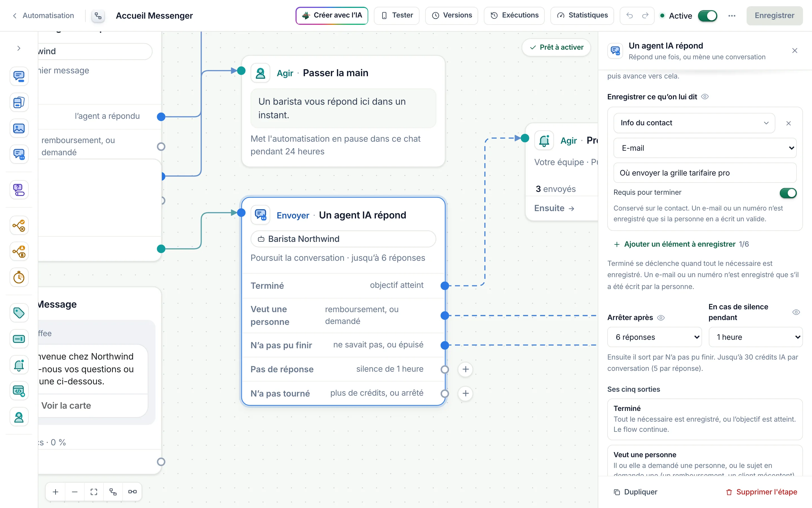Remove the Info du contact item
The height and width of the screenshot is (508, 812).
789,123
